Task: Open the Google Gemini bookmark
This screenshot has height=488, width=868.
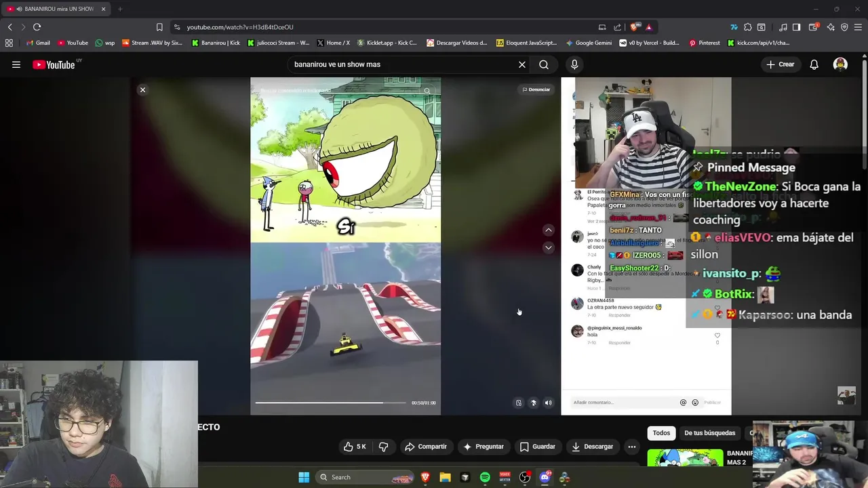Action: [x=589, y=43]
